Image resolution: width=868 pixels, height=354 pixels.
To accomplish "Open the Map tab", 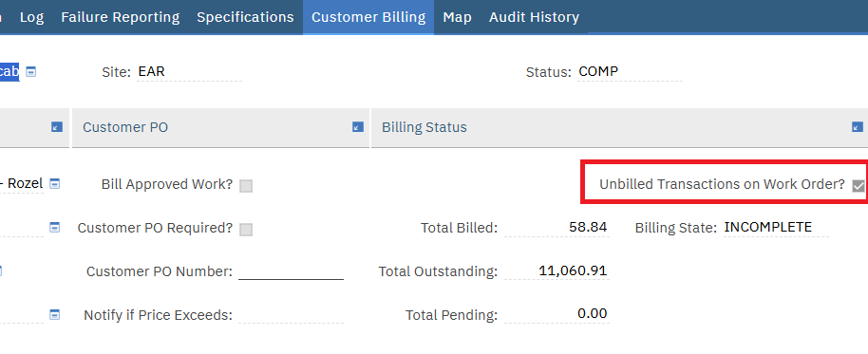I will [457, 17].
